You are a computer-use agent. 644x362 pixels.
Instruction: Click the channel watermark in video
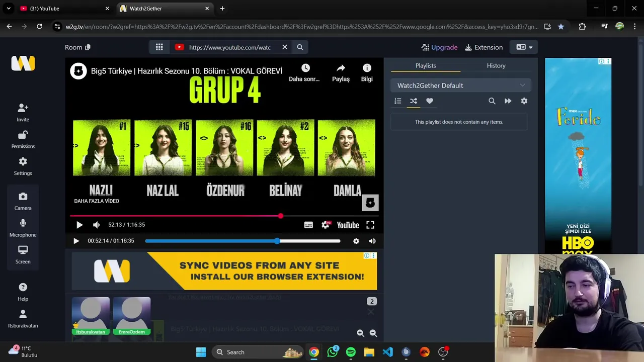[370, 203]
